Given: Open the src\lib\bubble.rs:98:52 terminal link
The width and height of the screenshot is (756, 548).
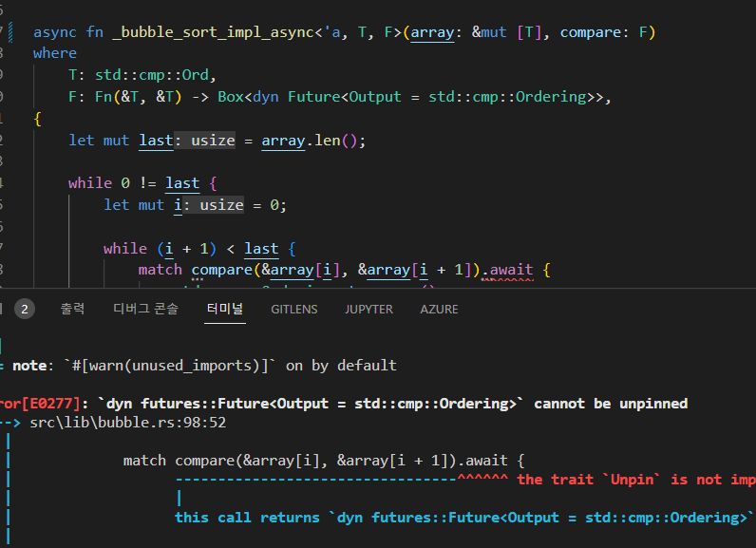Looking at the screenshot, I should (x=127, y=422).
